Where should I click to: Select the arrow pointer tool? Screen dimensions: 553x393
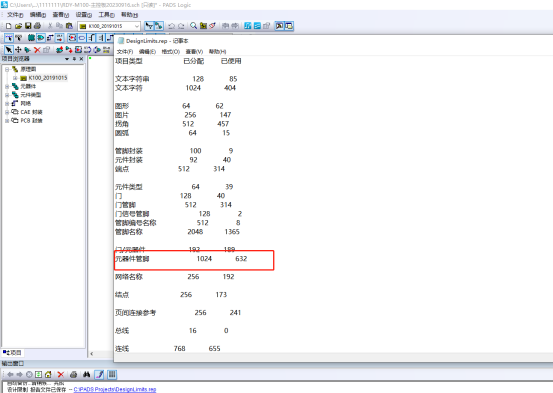tap(8, 50)
